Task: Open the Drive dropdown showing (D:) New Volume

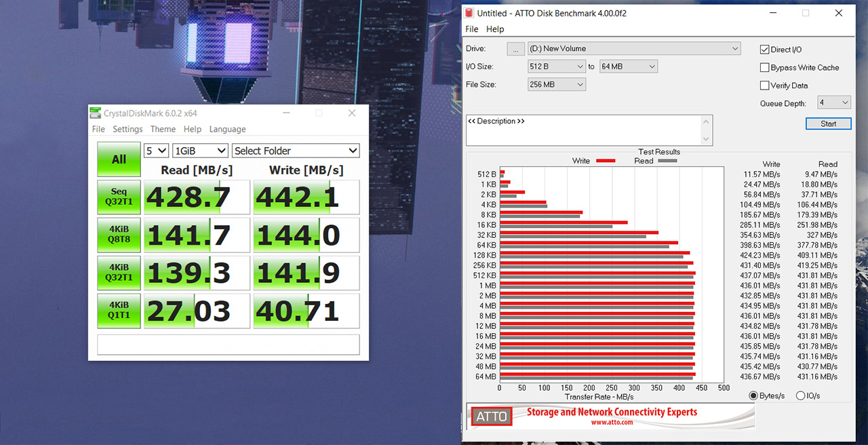Action: point(634,49)
